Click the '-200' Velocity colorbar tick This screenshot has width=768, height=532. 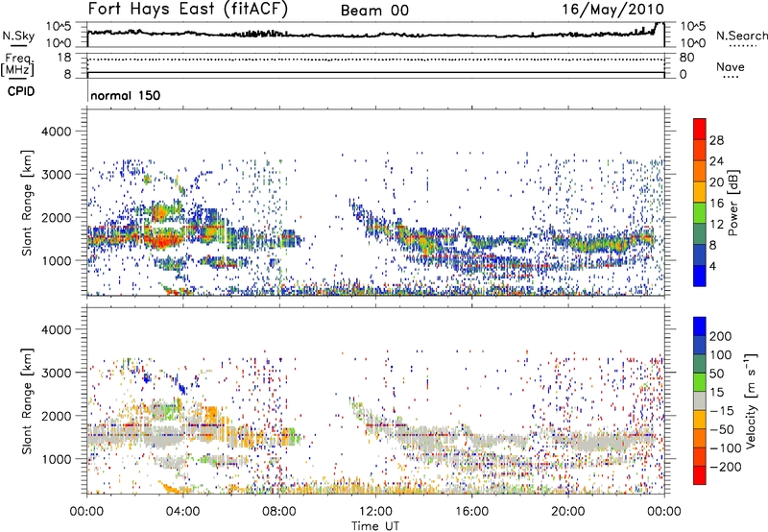coord(725,467)
